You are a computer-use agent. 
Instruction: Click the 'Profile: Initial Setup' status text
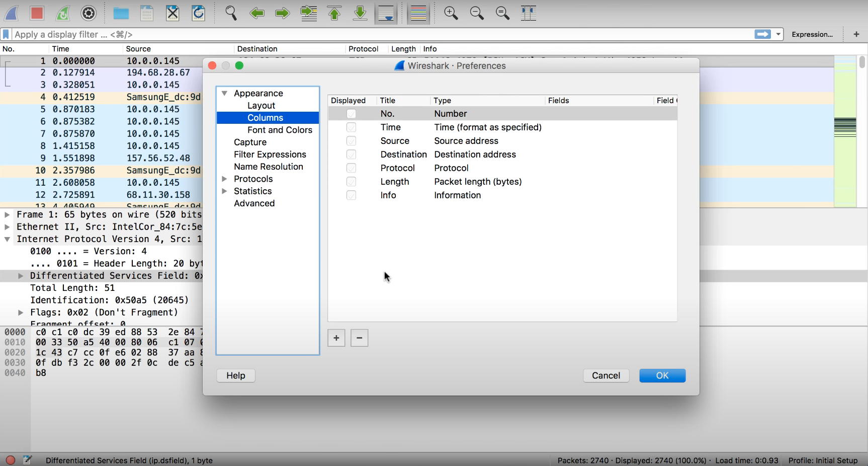823,460
